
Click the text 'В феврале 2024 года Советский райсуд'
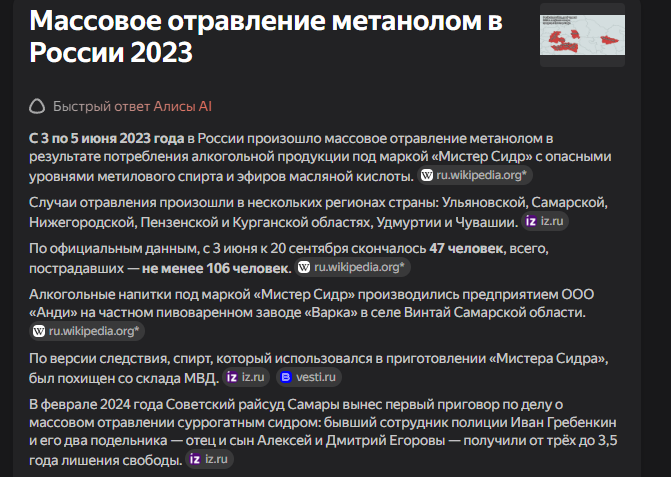tap(157, 404)
